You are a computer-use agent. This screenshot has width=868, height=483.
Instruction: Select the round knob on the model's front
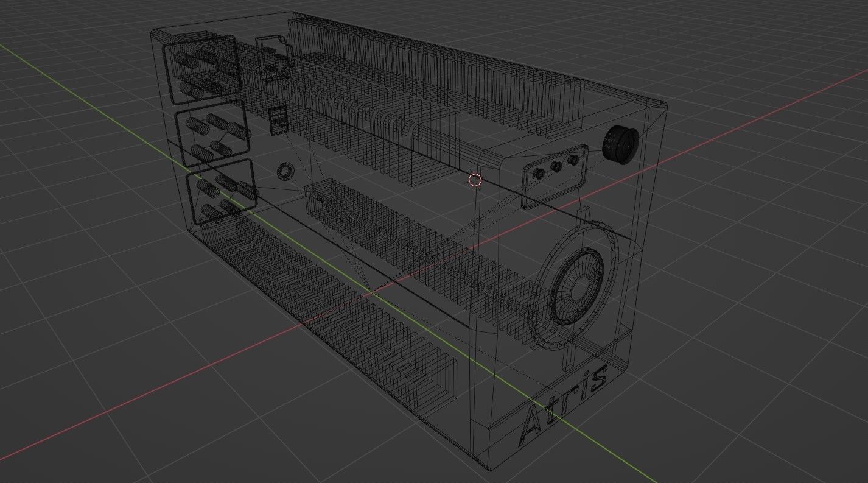click(x=619, y=144)
